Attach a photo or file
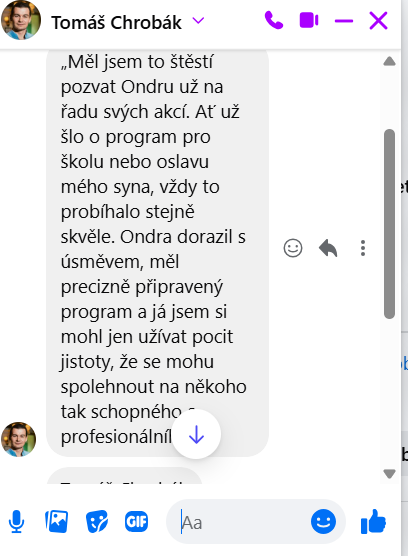The width and height of the screenshot is (408, 556). pos(56,521)
